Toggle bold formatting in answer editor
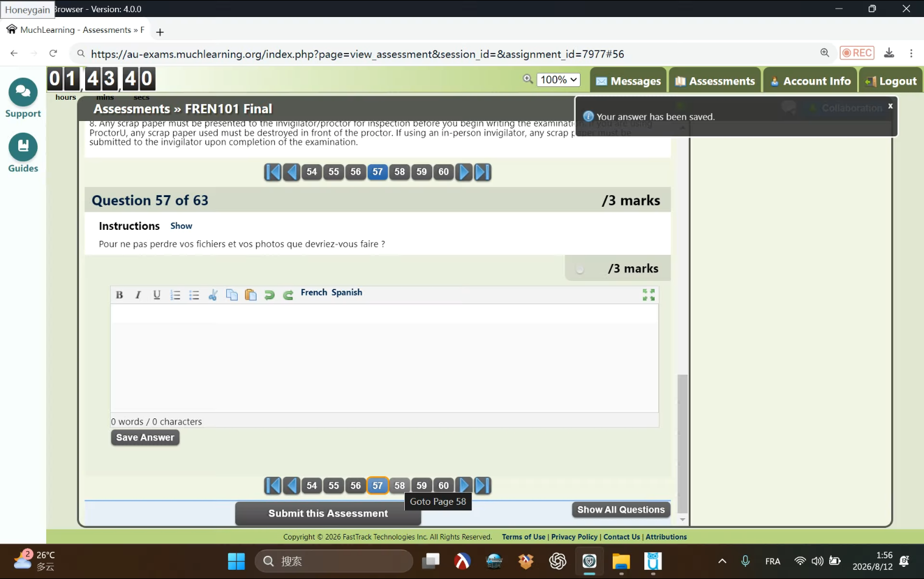 pos(120,295)
